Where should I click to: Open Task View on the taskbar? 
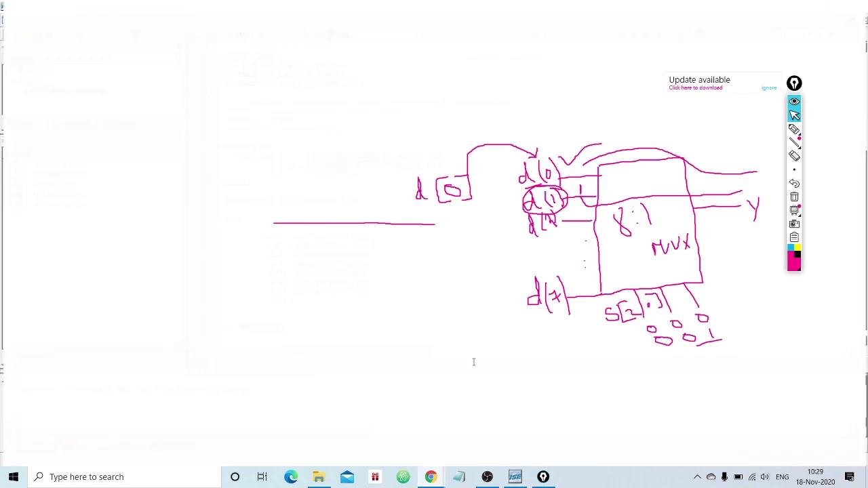262,476
